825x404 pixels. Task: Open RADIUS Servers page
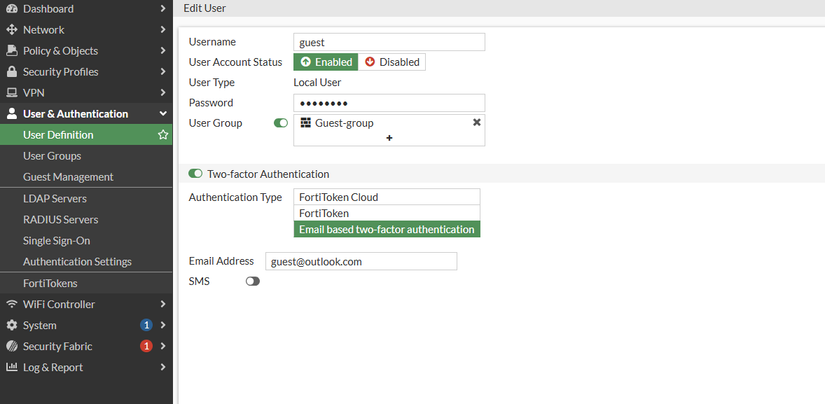coord(86,219)
